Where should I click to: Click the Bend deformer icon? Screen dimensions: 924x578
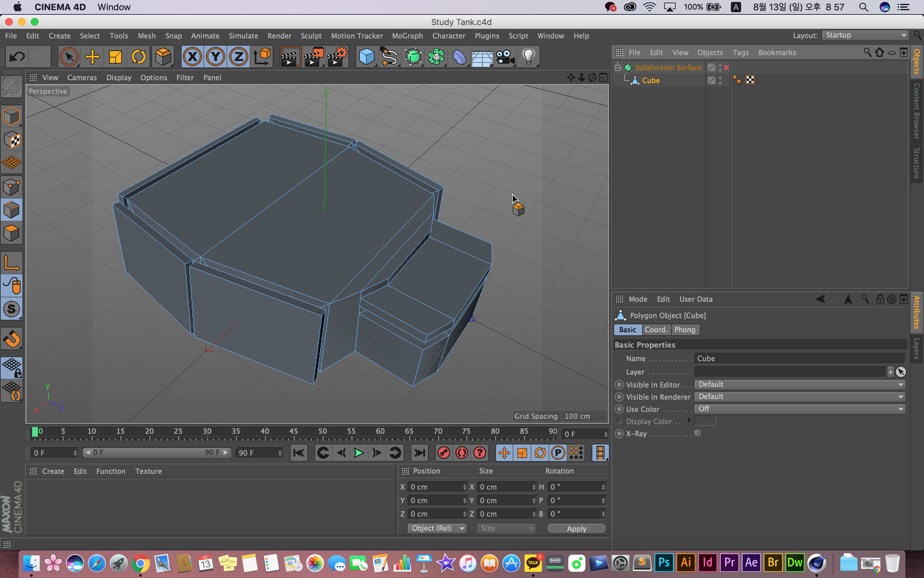point(459,57)
